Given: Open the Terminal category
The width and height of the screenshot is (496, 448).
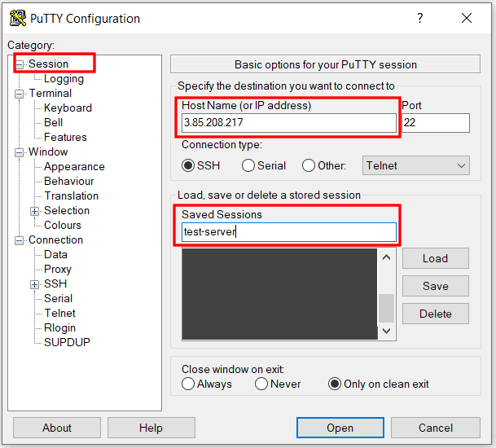Looking at the screenshot, I should [x=50, y=94].
